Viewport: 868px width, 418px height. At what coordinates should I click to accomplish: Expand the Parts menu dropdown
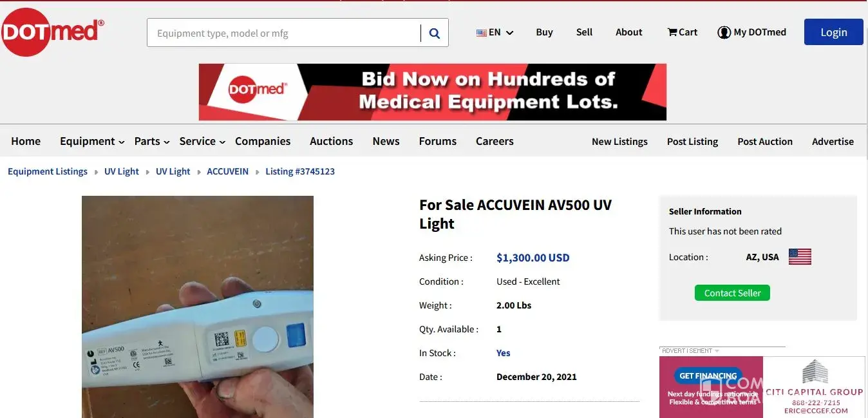pyautogui.click(x=152, y=141)
